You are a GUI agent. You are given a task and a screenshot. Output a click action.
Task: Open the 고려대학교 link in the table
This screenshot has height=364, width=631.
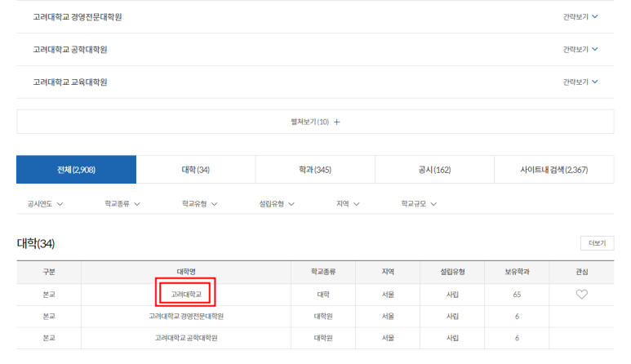pos(186,295)
